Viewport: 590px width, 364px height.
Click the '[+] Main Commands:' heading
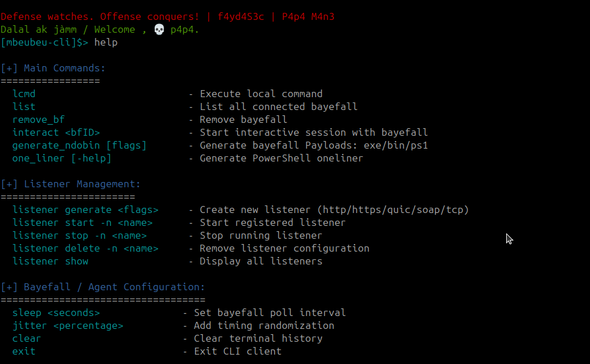coord(53,68)
